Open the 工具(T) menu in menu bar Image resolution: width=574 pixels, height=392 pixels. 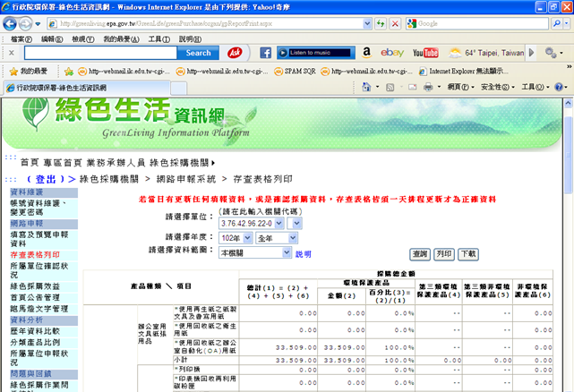click(x=159, y=39)
